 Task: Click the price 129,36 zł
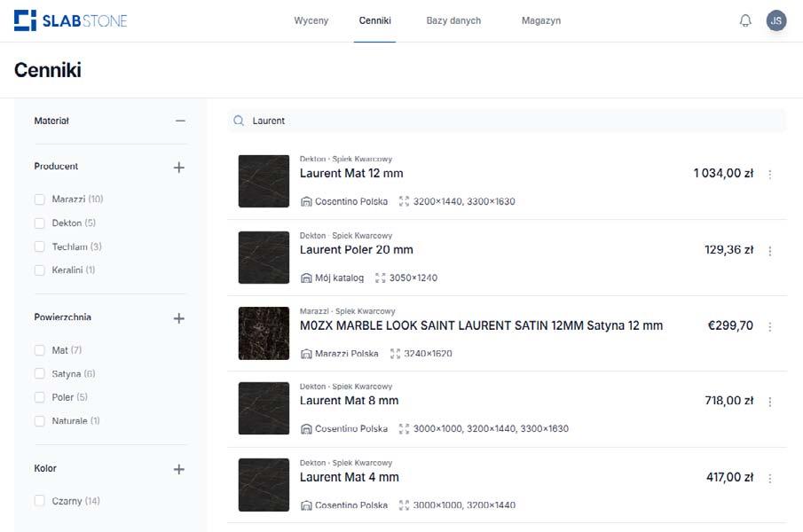pyautogui.click(x=729, y=250)
